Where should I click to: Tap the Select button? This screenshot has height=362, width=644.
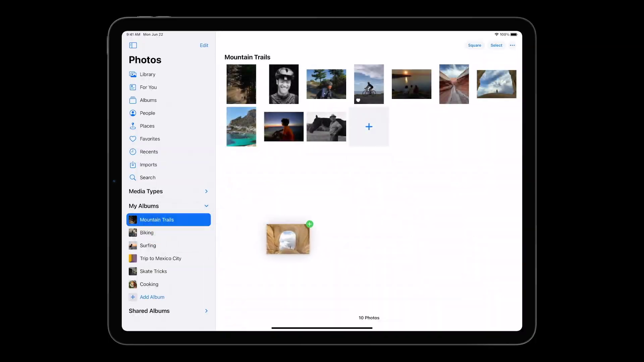[x=496, y=45]
